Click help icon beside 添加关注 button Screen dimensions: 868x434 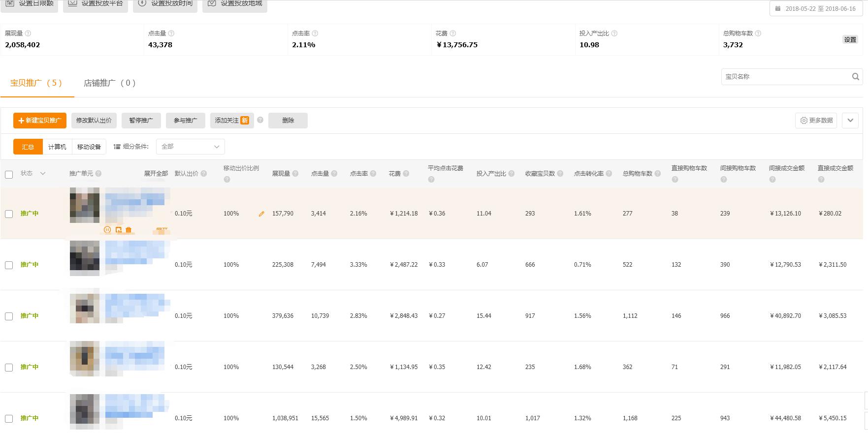260,120
